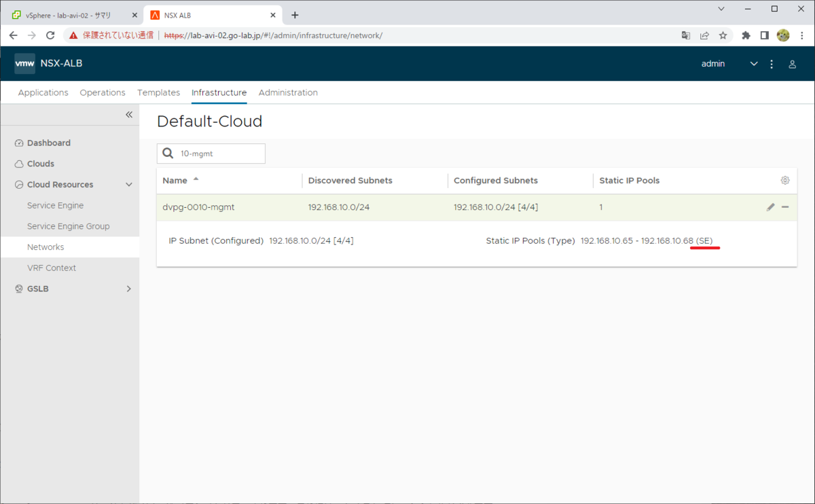
Task: Open the user profile icon
Action: (x=792, y=64)
